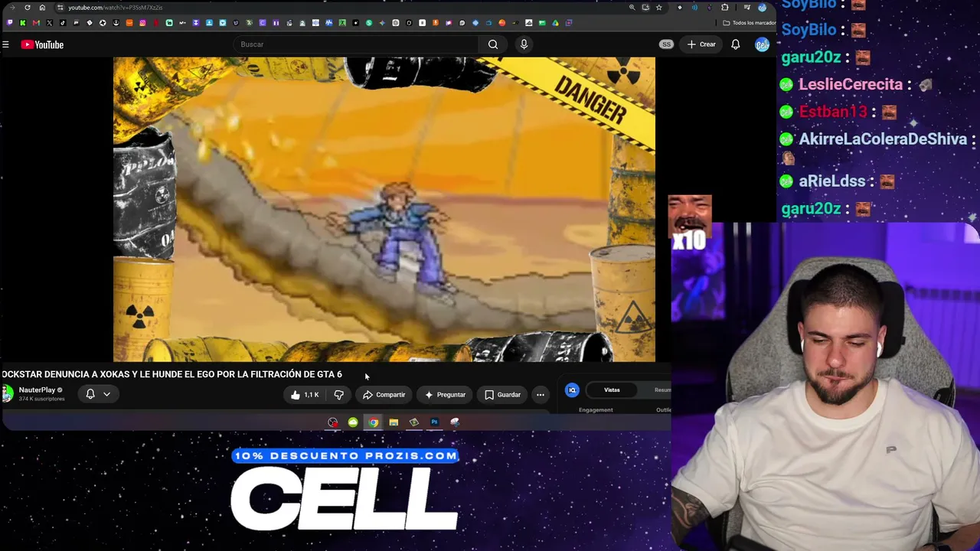Screen dimensions: 980x551
Task: Open the Chrome taskbar icon
Action: point(373,422)
